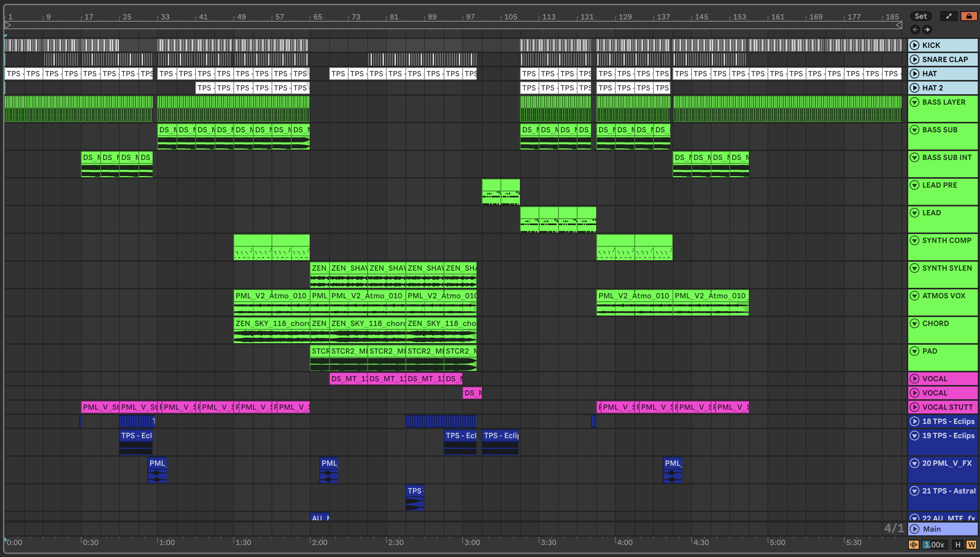Select the VOCAL STUTT track header
The width and height of the screenshot is (980, 557).
949,407
